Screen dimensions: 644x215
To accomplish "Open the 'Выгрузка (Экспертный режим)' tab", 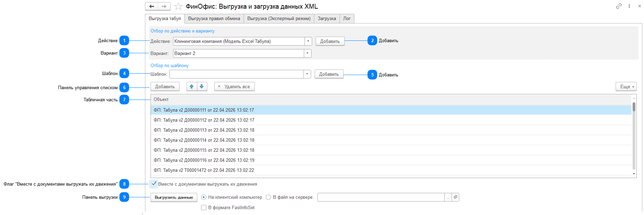I will point(279,19).
